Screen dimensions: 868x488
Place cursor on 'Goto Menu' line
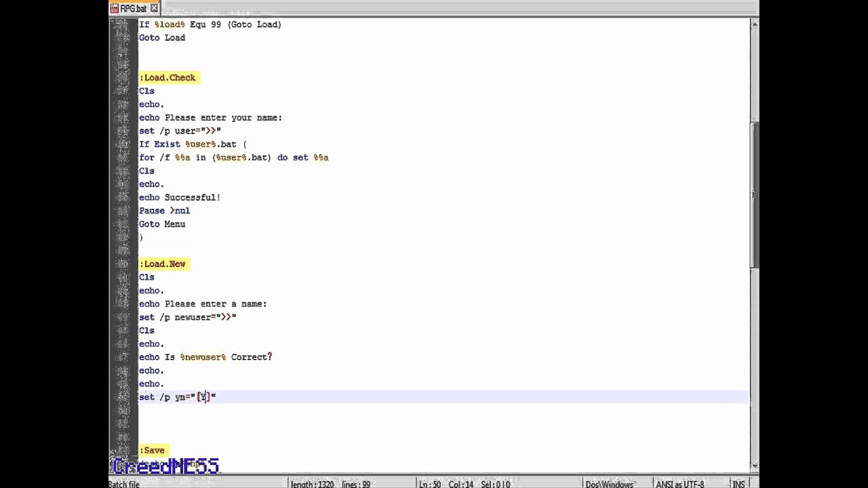point(162,224)
